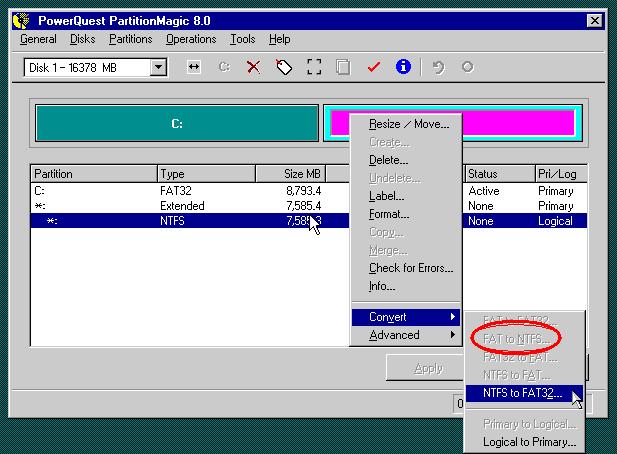Expand the Convert submenu arrow
The image size is (617, 454).
[453, 317]
